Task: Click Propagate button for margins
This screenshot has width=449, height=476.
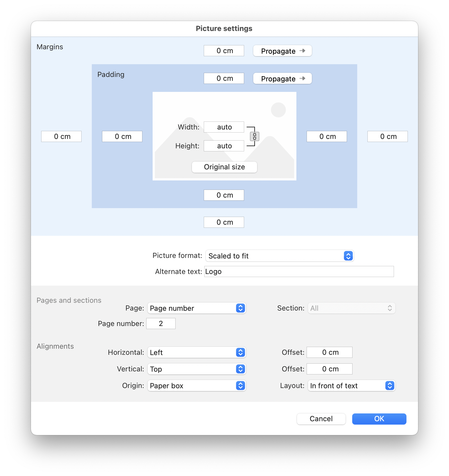Action: [282, 51]
